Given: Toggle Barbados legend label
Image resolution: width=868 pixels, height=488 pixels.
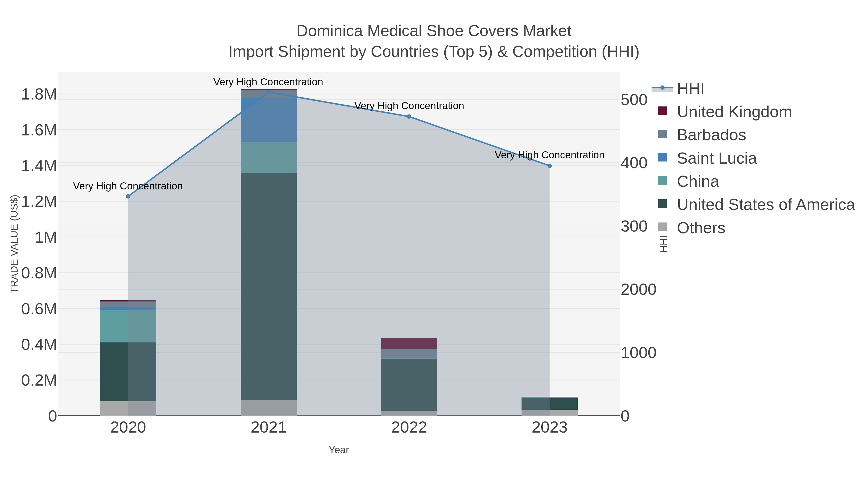Looking at the screenshot, I should point(711,135).
